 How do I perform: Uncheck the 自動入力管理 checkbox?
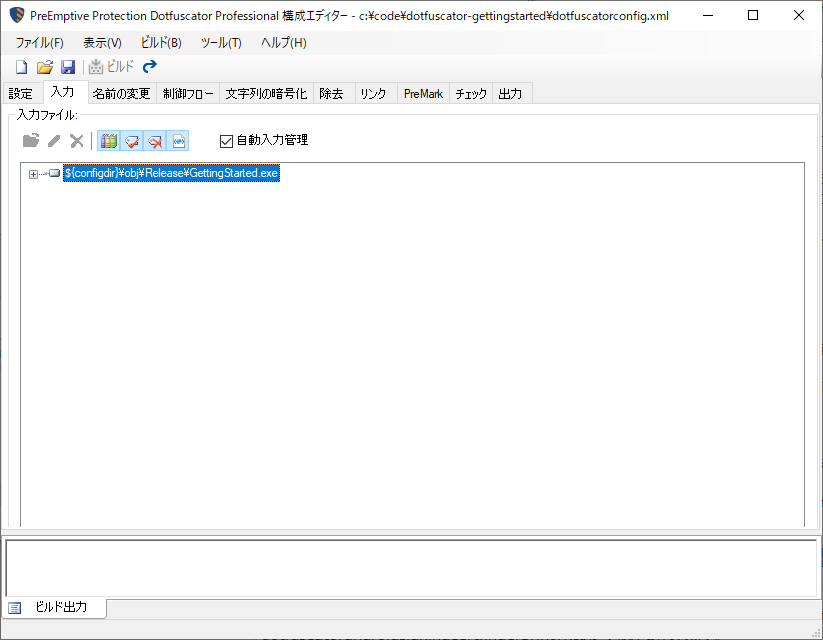(x=226, y=141)
